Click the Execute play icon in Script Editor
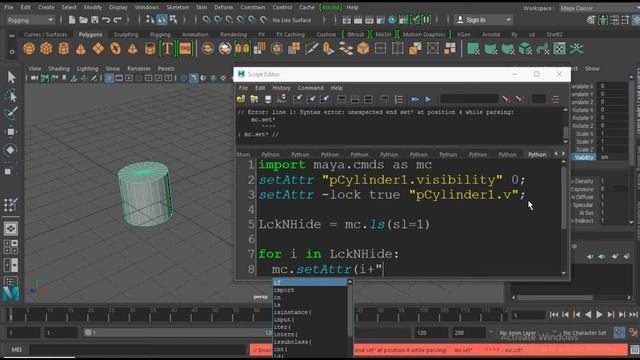Image resolution: width=640 pixels, height=360 pixels. tap(428, 99)
